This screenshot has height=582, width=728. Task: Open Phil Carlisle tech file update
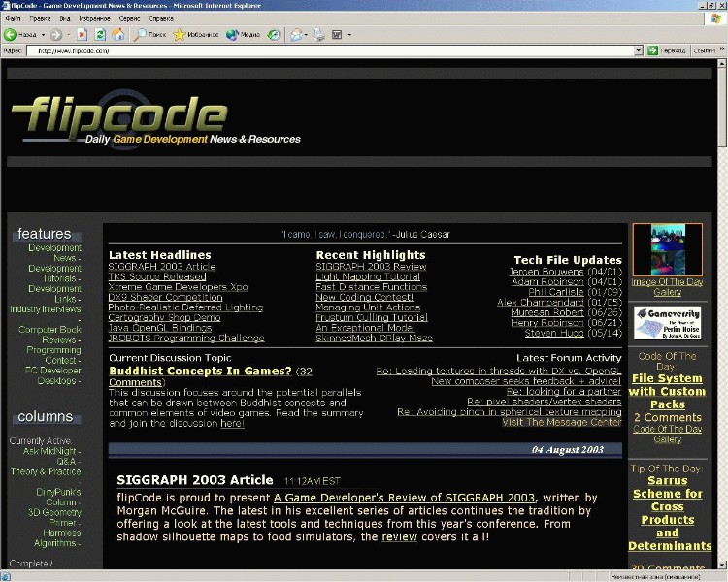pyautogui.click(x=556, y=292)
